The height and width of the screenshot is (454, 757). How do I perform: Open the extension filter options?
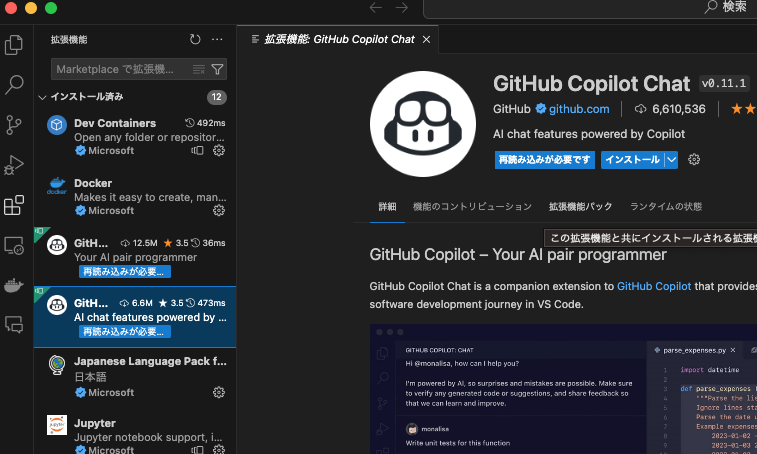pos(217,69)
